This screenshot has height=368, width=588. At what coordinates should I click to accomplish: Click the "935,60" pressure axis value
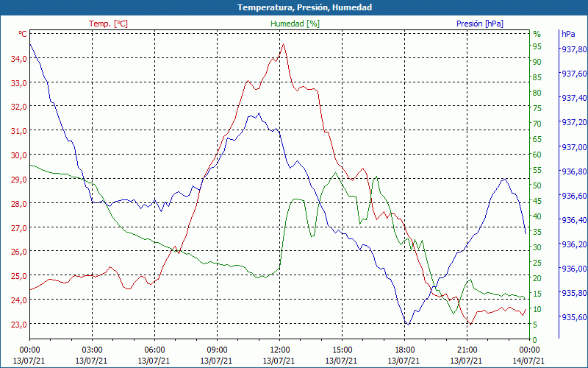(x=574, y=317)
